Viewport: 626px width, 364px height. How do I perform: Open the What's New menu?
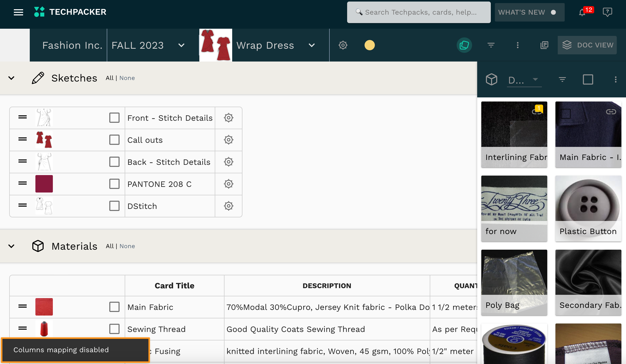pos(529,12)
